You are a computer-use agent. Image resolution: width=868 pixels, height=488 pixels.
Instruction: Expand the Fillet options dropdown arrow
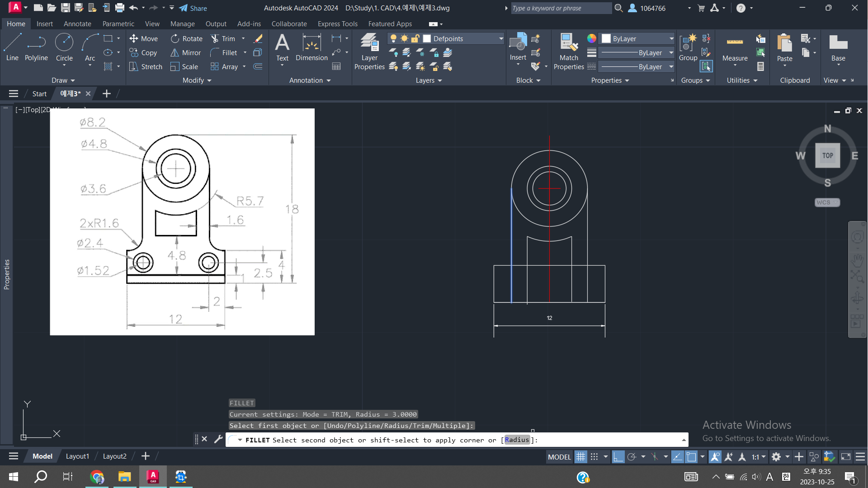pos(245,53)
